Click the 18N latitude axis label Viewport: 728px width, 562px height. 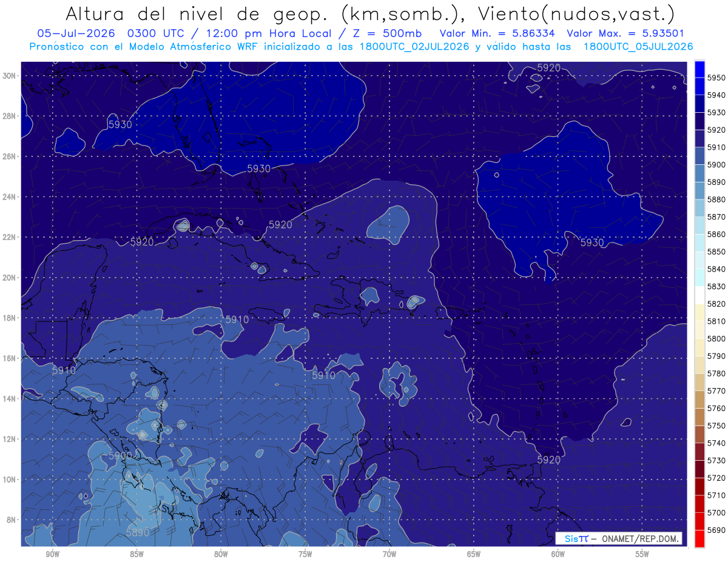(9, 318)
